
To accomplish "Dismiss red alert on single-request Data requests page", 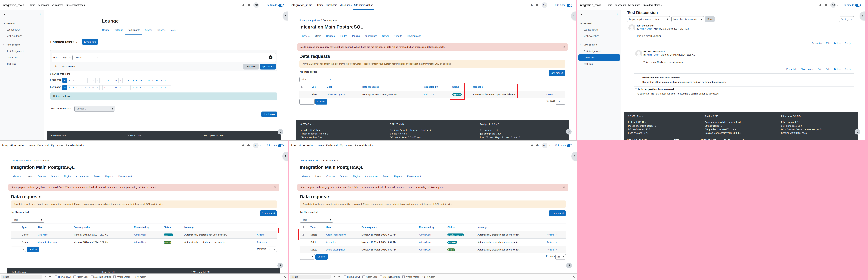I will [564, 47].
